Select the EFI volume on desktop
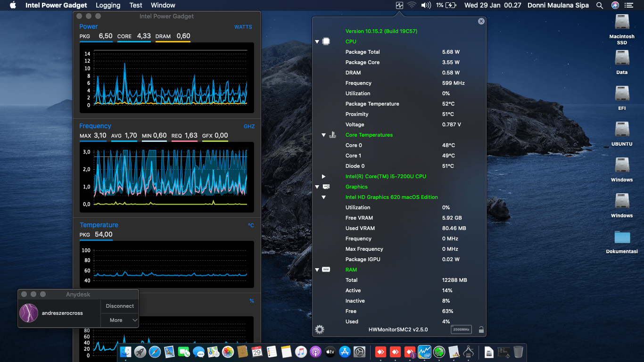 pos(622,98)
